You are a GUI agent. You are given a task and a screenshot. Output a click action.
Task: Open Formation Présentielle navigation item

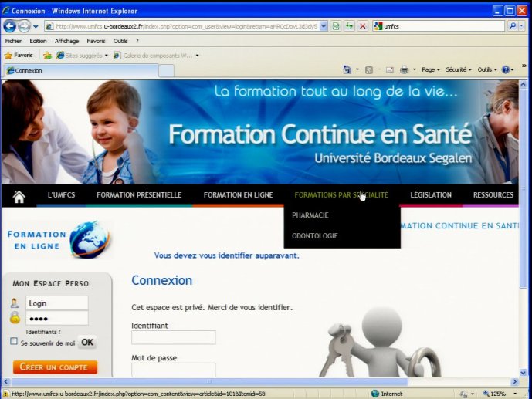click(139, 195)
